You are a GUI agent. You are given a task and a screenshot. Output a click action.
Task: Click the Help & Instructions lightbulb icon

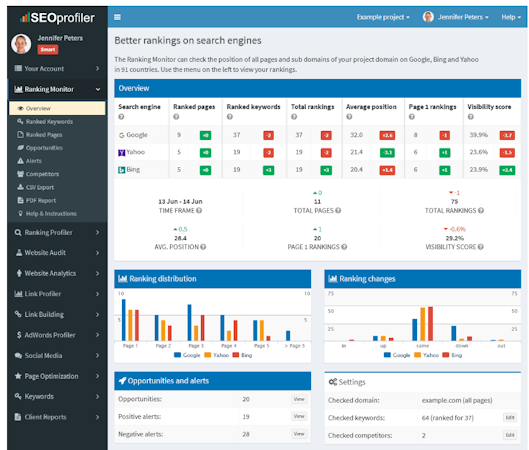pos(20,214)
